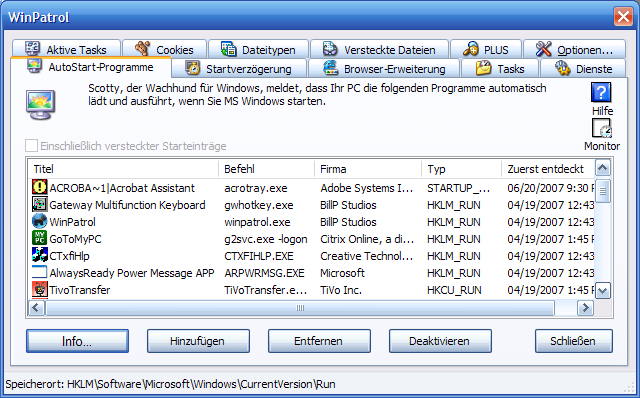Select the CTXFIHLP.EXE command cell
Image resolution: width=640 pixels, height=398 pixels.
259,256
